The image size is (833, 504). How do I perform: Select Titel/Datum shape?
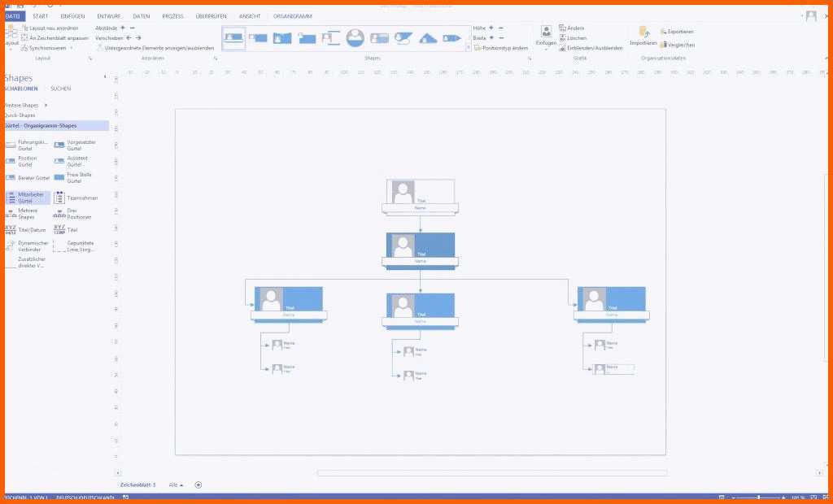click(x=26, y=230)
